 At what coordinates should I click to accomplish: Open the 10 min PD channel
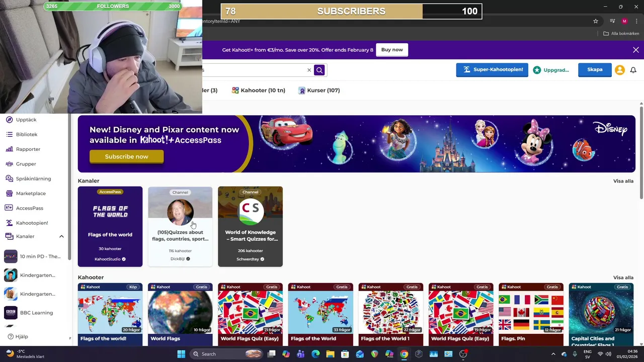[x=33, y=256]
